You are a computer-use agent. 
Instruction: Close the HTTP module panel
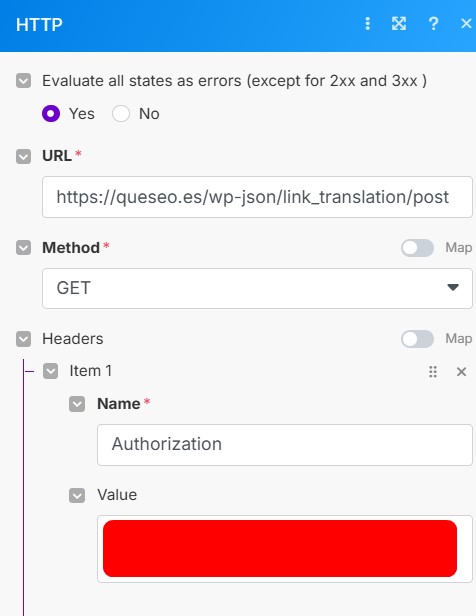466,24
